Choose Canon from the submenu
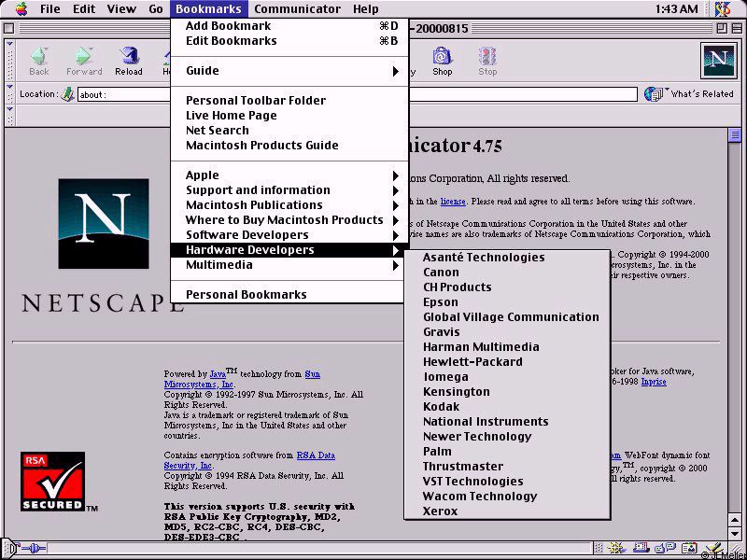This screenshot has width=747, height=560. point(507,273)
